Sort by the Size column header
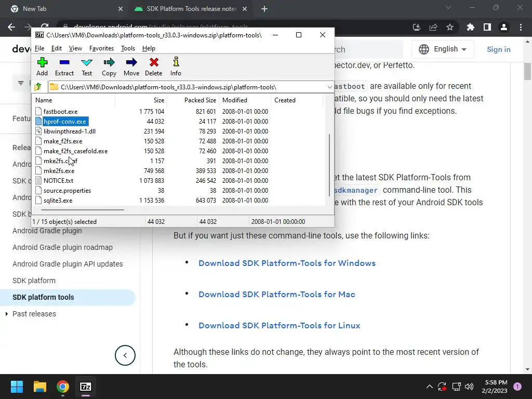The image size is (532, 399). (x=141, y=100)
